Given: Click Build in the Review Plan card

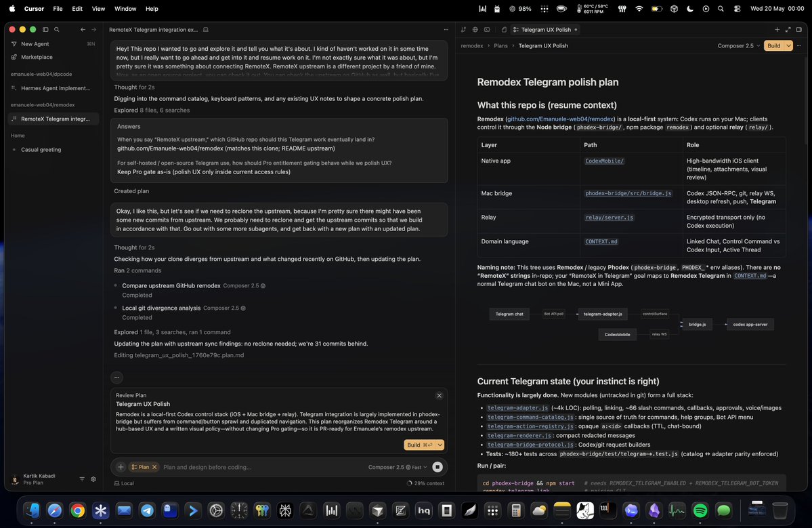Looking at the screenshot, I should click(419, 445).
